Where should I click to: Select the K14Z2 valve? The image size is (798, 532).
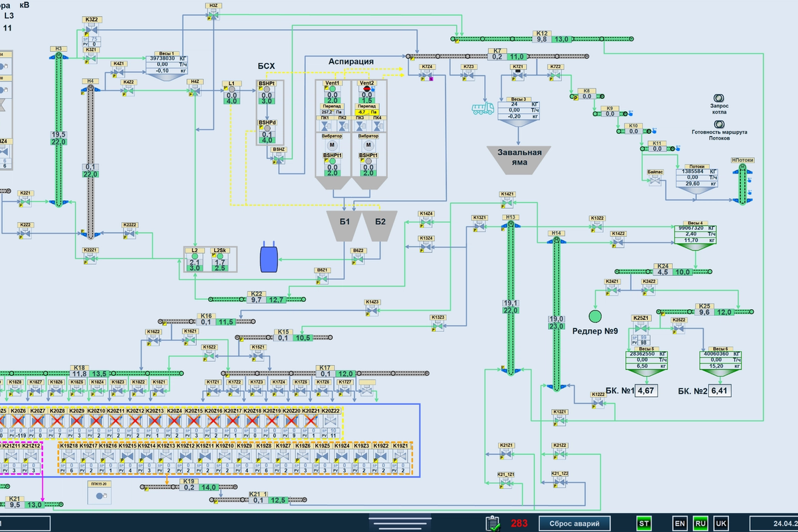click(x=618, y=243)
